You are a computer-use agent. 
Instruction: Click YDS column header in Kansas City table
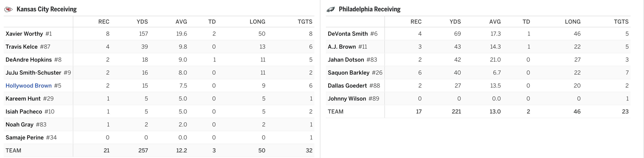[x=142, y=22]
